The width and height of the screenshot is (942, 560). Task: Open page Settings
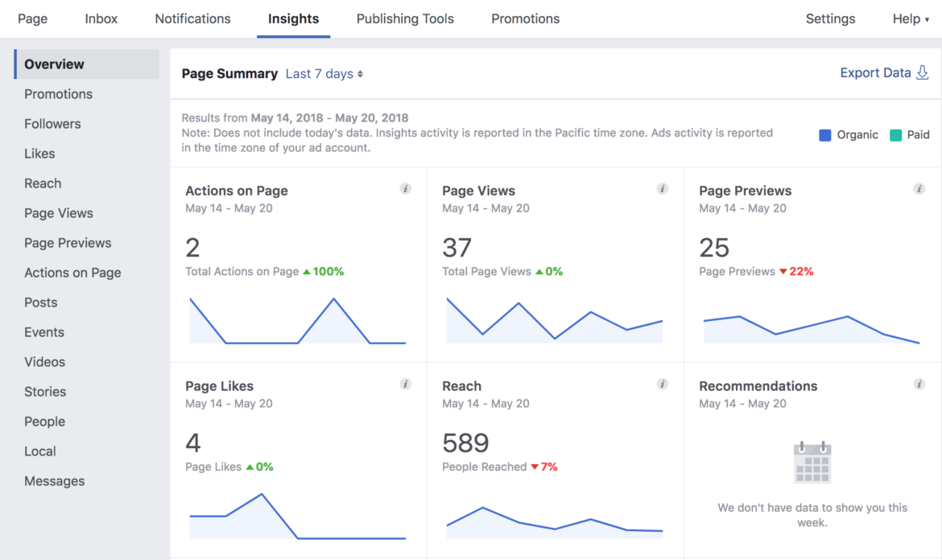pyautogui.click(x=830, y=19)
